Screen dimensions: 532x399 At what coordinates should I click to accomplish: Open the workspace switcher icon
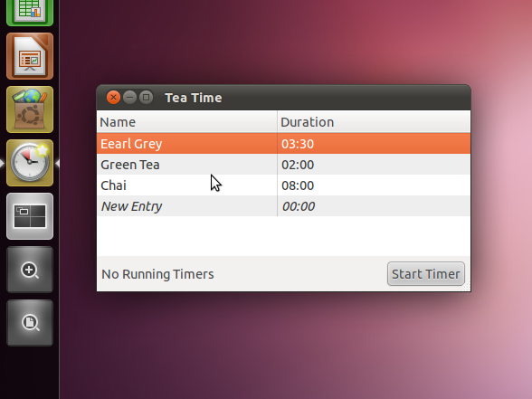point(30,216)
